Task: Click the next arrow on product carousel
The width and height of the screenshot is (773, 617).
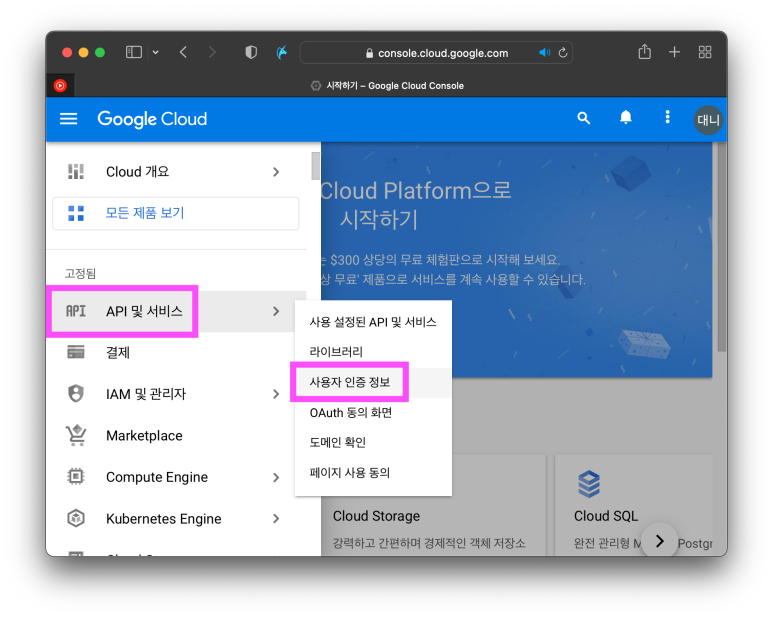Action: click(660, 541)
